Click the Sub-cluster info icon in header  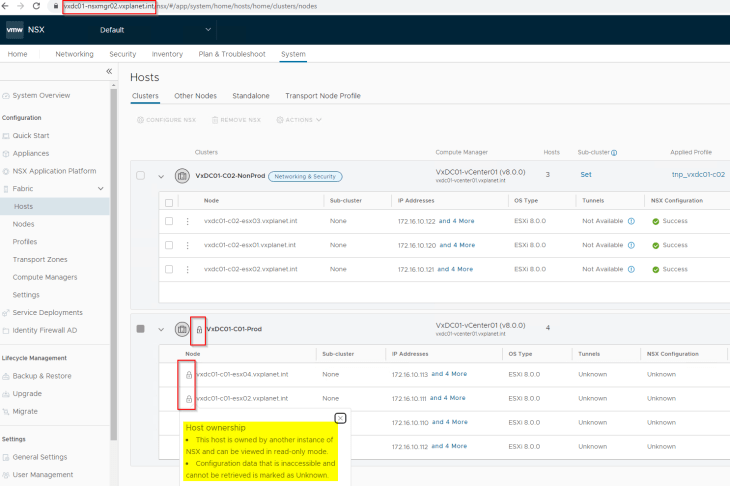point(614,153)
